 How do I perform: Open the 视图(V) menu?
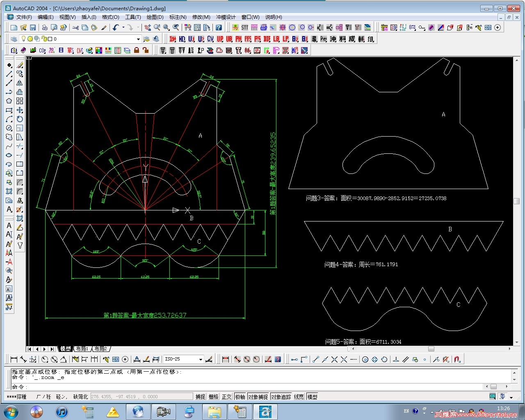(x=67, y=17)
